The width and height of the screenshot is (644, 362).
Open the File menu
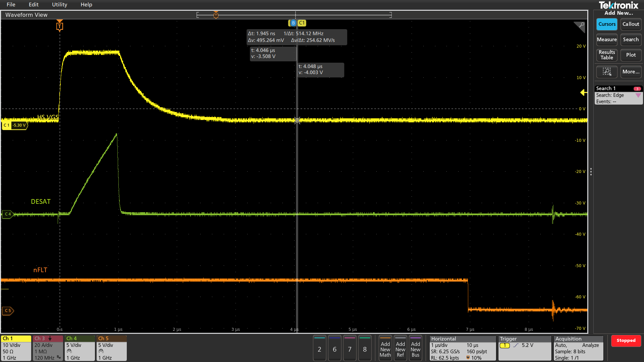[11, 5]
